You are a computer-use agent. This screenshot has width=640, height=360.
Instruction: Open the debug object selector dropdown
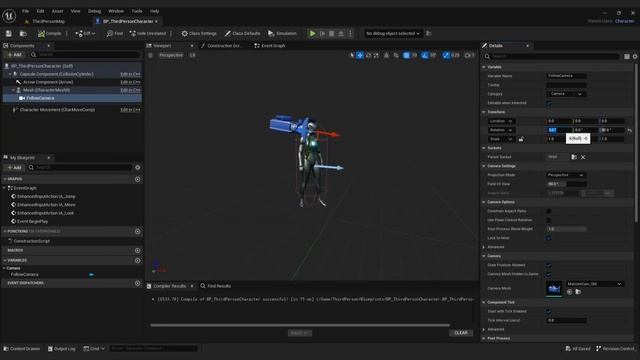(392, 33)
